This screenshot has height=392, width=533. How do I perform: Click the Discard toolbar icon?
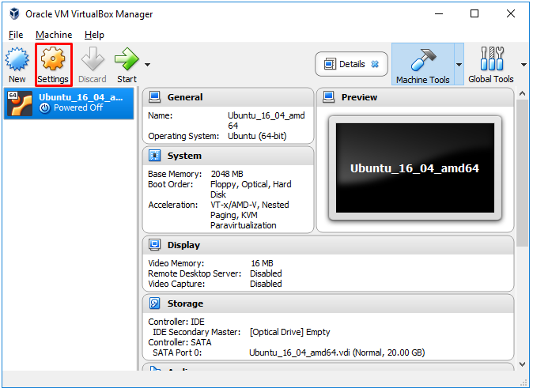[93, 58]
